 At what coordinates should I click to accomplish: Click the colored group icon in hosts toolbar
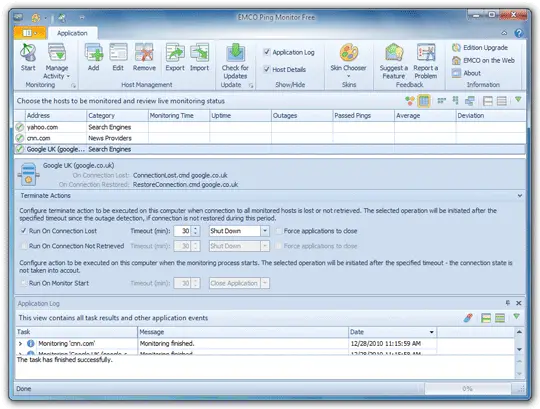[x=410, y=101]
